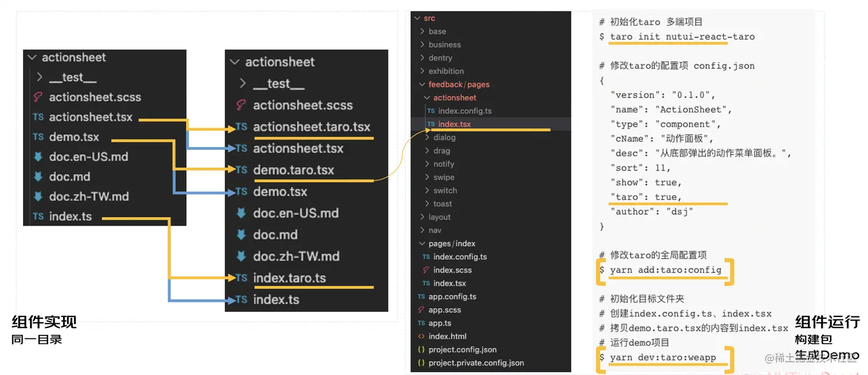
Task: Collapse the feedback/pages folder chevron
Action: tap(423, 84)
